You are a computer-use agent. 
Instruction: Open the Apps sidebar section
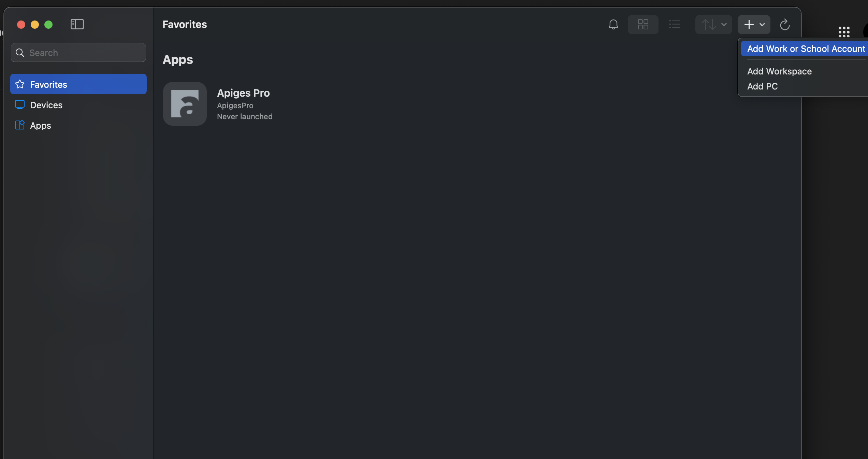(78, 125)
